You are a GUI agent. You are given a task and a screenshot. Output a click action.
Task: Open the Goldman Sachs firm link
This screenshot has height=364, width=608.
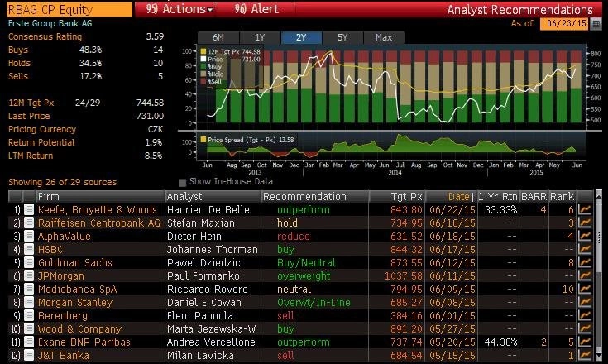point(74,262)
